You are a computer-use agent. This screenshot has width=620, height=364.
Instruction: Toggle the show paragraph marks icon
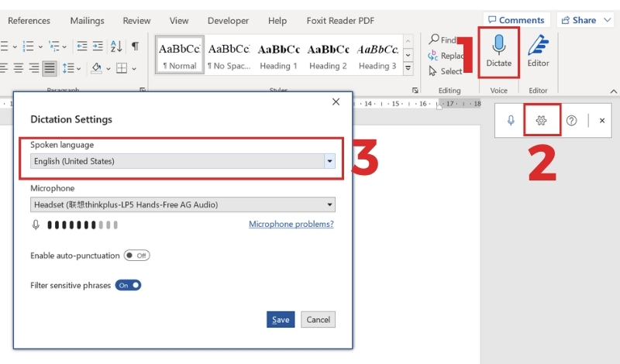135,46
